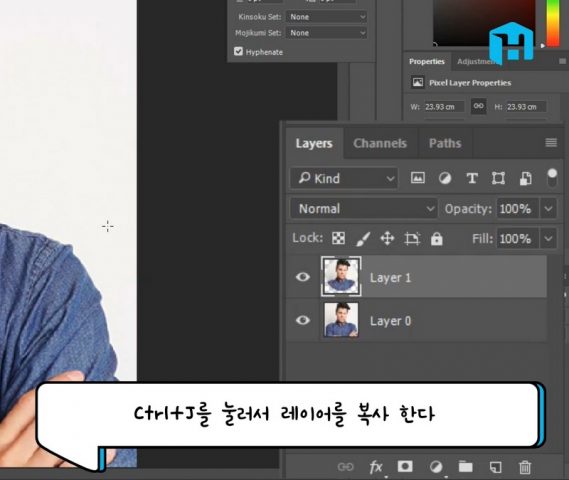Toggle visibility of Layer 0
This screenshot has height=480, width=569.
click(x=303, y=320)
